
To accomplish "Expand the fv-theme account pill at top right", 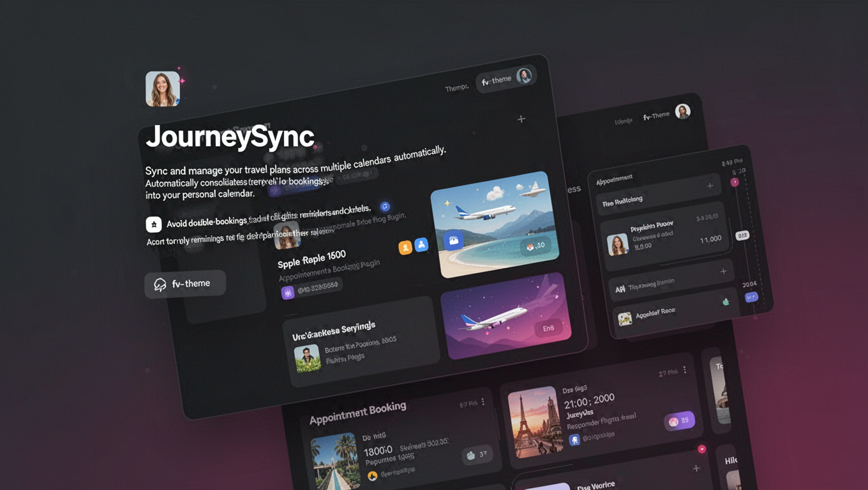I will [x=506, y=78].
